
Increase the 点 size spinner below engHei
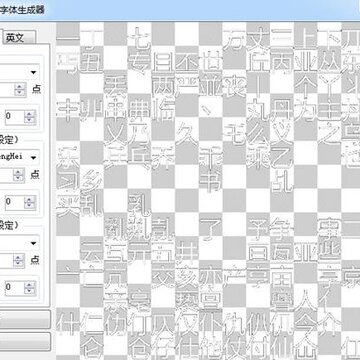19,172
